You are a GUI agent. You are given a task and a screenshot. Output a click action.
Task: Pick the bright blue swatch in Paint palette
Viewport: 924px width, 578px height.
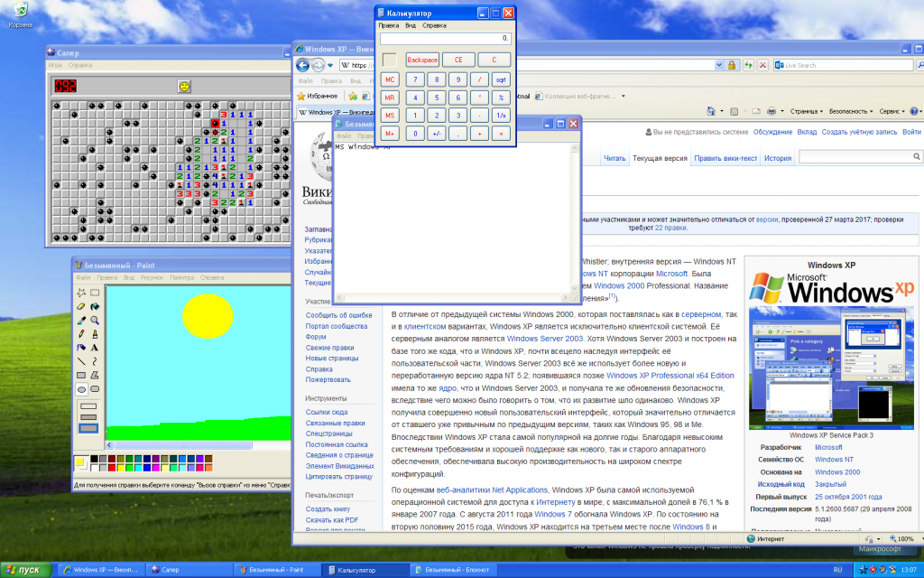(147, 467)
